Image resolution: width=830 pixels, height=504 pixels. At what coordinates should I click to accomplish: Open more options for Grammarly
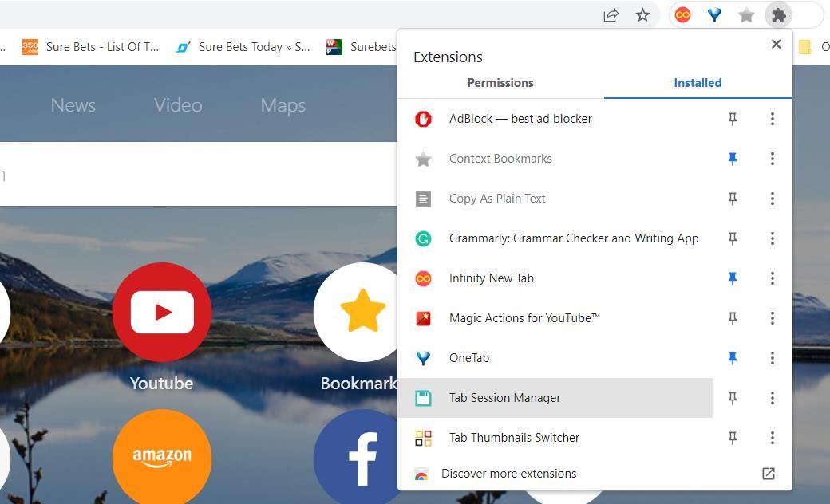(772, 238)
